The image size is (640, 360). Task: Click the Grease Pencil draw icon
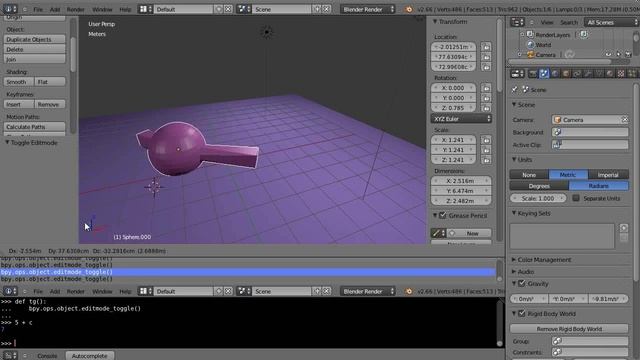pyautogui.click(x=438, y=233)
